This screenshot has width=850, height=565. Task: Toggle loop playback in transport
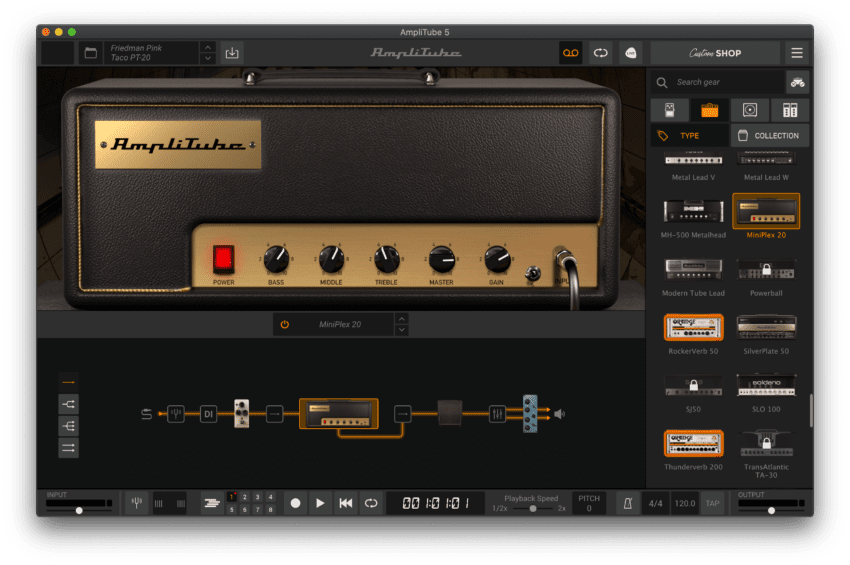(x=371, y=503)
